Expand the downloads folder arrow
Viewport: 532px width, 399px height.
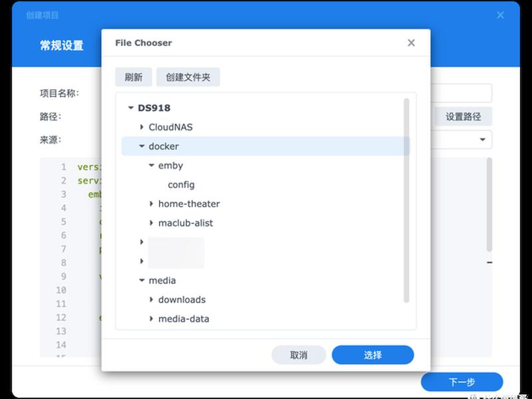click(152, 300)
